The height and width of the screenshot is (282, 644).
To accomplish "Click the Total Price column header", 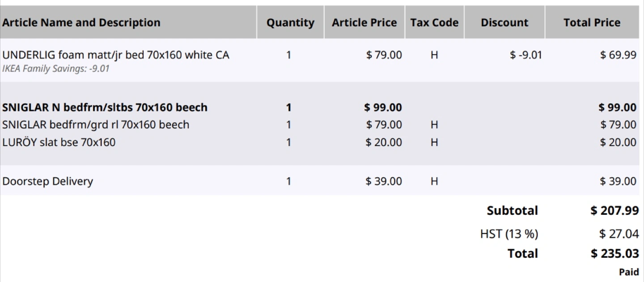I will point(592,23).
